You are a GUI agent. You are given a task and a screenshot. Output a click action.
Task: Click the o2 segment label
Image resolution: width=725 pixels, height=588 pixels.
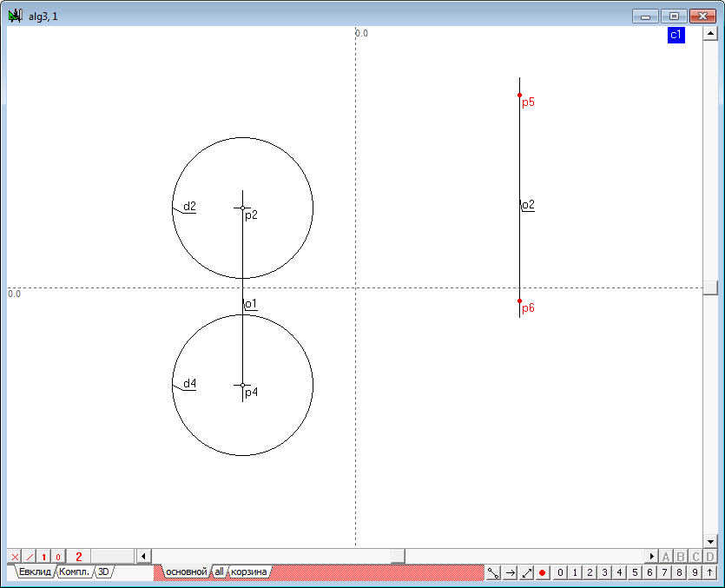(528, 205)
